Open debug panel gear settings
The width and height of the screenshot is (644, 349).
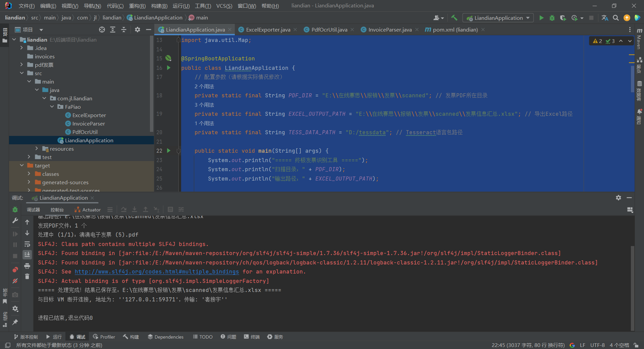[x=619, y=198]
